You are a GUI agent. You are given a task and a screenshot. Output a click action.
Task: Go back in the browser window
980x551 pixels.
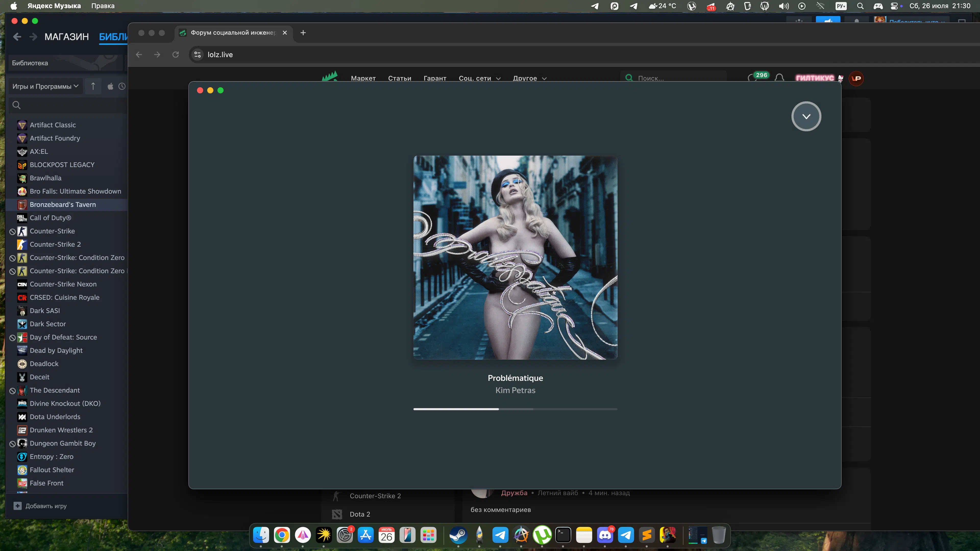(x=139, y=55)
